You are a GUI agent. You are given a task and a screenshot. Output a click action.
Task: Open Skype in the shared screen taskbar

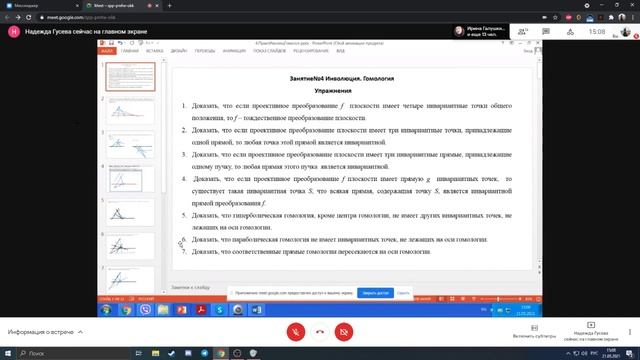[220, 310]
